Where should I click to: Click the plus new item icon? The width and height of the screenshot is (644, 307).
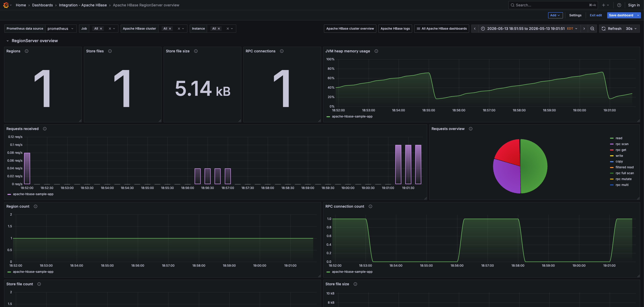[x=603, y=5]
